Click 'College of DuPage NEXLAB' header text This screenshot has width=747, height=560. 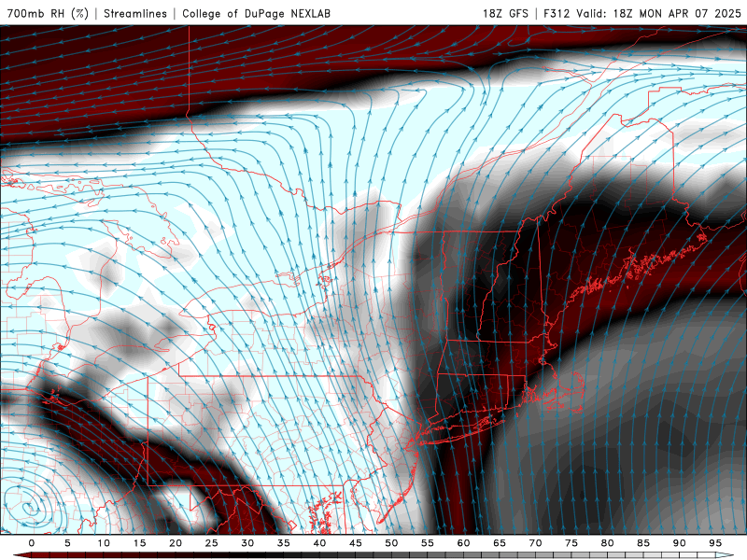(256, 13)
